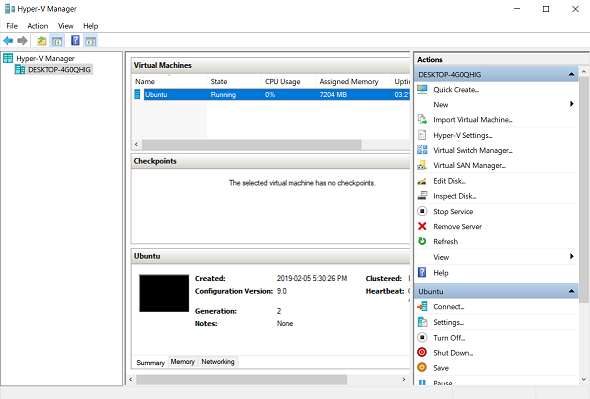Select Hyper-V Manager root tree node
Image resolution: width=590 pixels, height=399 pixels.
[45, 58]
